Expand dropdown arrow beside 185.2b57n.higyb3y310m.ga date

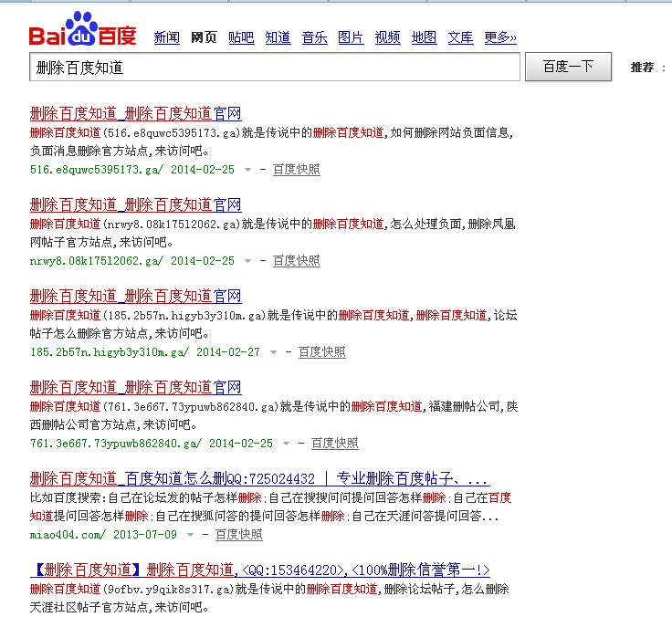pos(273,352)
